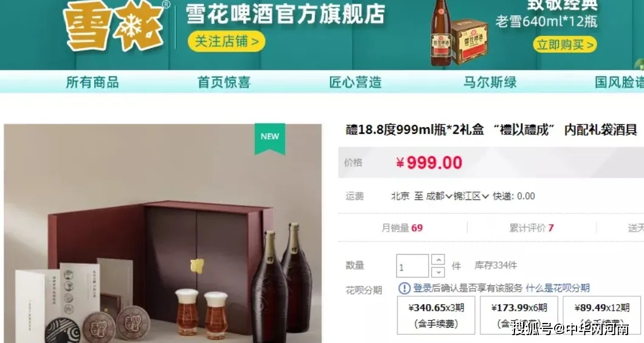This screenshot has width=644, height=343.
Task: Click 立即购买 in the banner ad
Action: 565,44
